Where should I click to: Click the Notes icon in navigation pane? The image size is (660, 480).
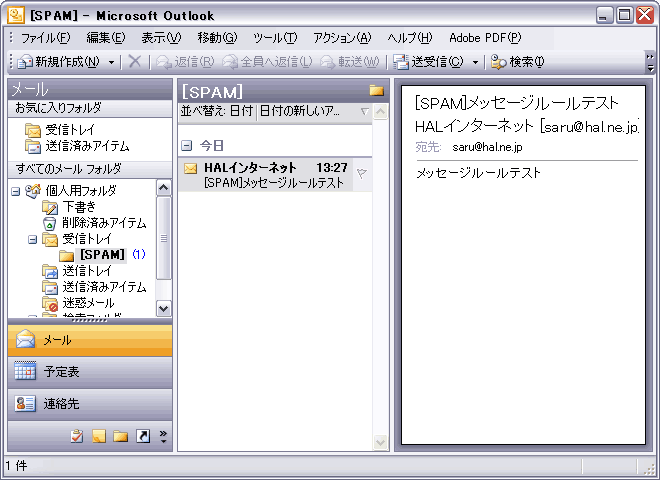(x=98, y=436)
